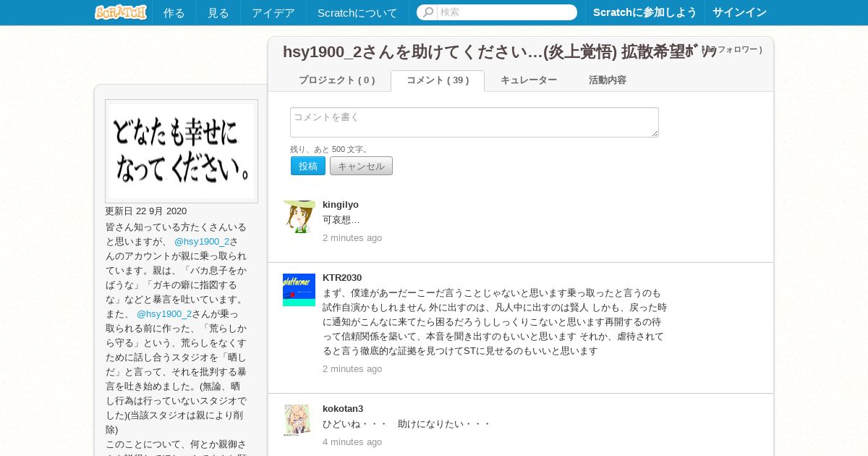Click first @hsy1900_2 mention link

[x=202, y=242]
